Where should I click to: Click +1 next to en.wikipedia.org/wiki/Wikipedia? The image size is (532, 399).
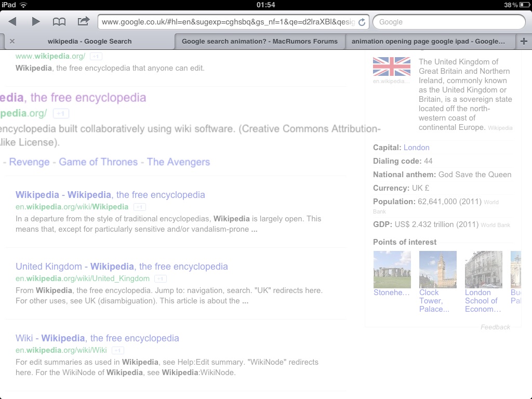[139, 207]
